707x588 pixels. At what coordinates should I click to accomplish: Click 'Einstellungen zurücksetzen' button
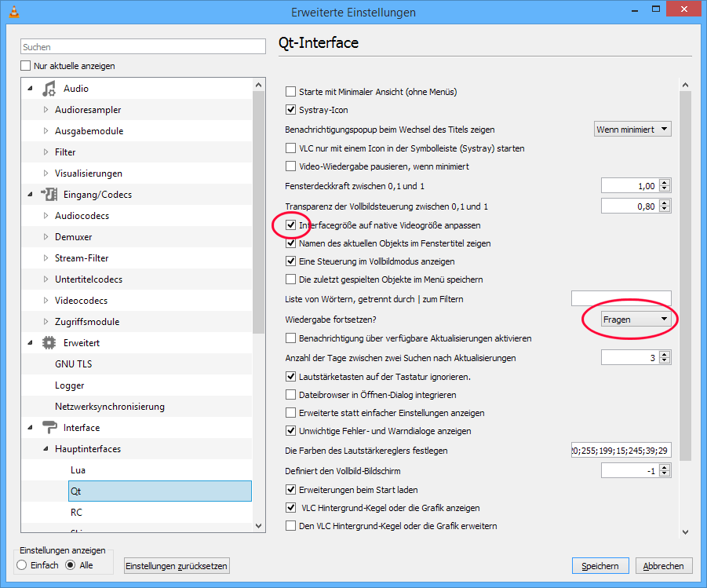pos(177,566)
